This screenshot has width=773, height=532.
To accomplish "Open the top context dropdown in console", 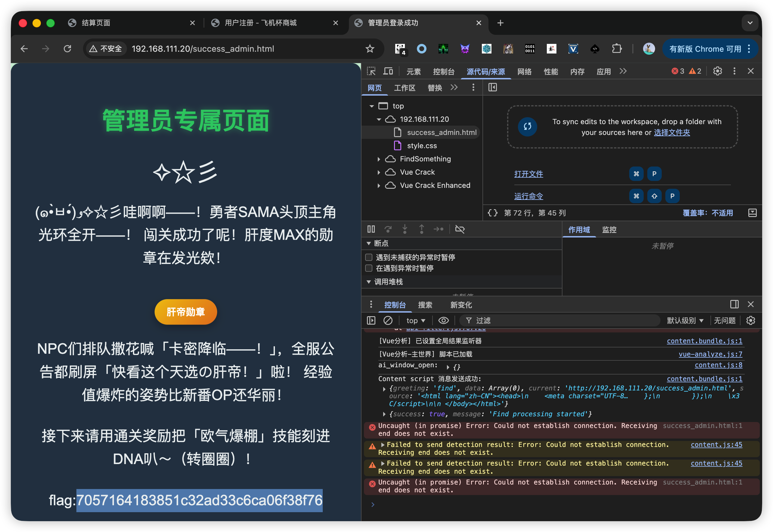I will [415, 320].
